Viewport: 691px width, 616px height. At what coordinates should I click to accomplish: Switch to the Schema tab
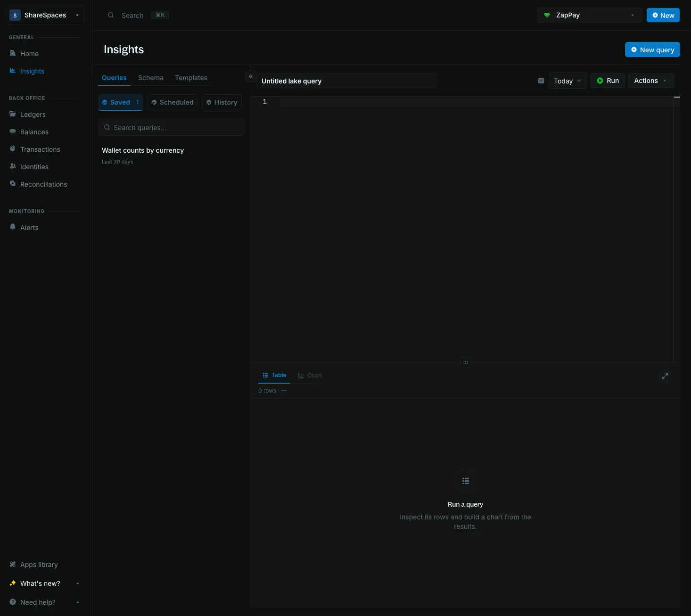151,78
